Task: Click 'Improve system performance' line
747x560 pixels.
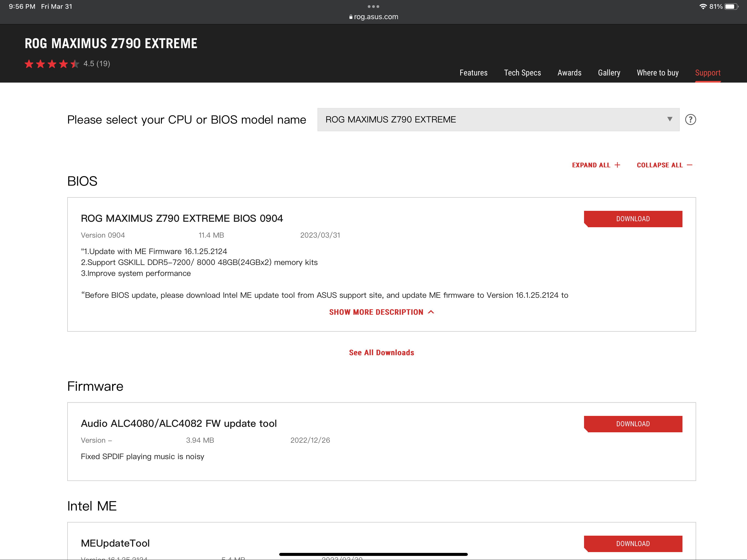Action: coord(136,273)
